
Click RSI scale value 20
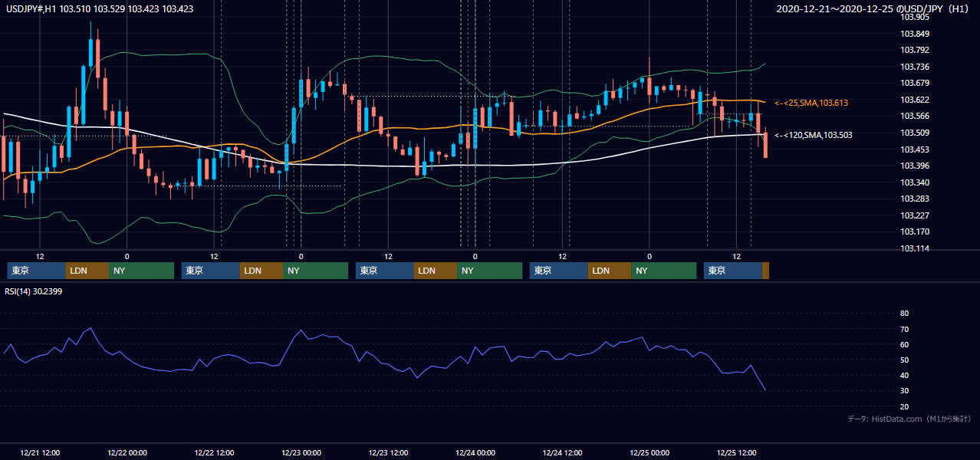point(904,406)
